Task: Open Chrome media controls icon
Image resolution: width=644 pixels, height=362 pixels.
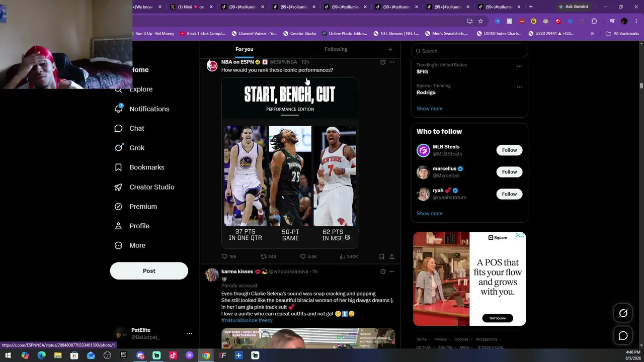Action: [x=612, y=21]
